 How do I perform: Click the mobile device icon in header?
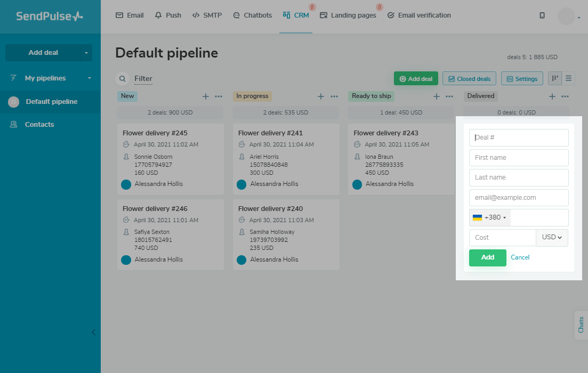click(x=542, y=15)
